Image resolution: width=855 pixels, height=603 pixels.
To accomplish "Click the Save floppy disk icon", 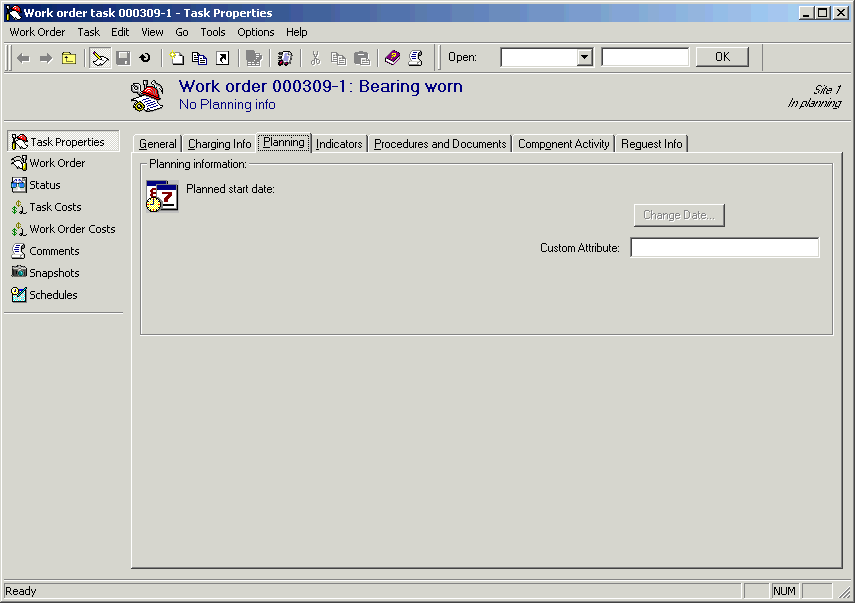I will (x=123, y=58).
